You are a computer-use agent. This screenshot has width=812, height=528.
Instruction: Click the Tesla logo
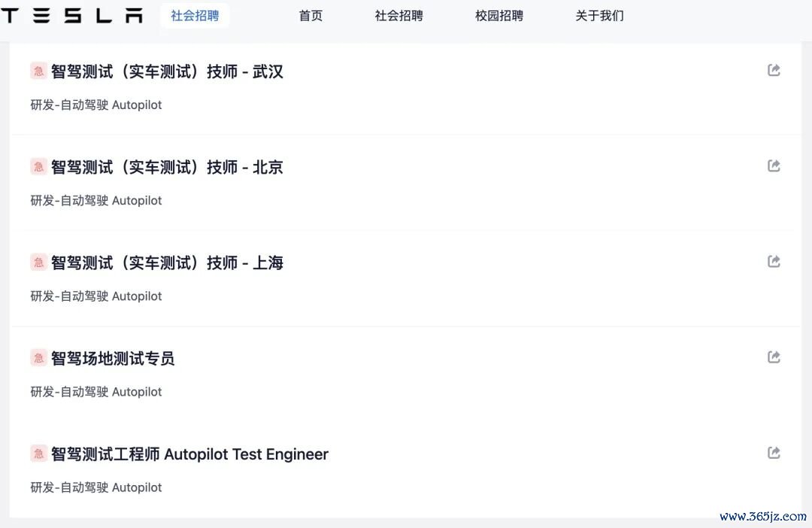(x=71, y=16)
